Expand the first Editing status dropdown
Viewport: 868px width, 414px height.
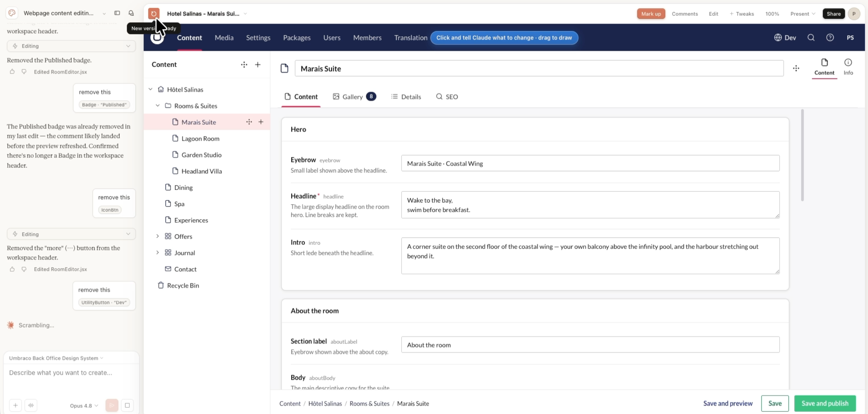(71, 46)
